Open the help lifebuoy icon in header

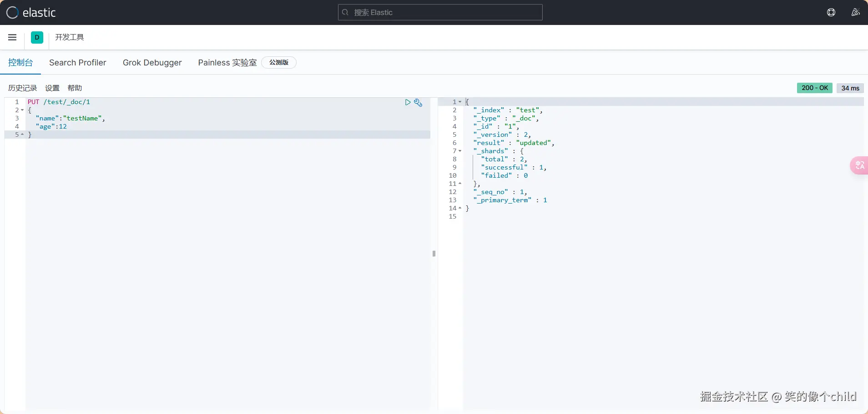pyautogui.click(x=831, y=12)
